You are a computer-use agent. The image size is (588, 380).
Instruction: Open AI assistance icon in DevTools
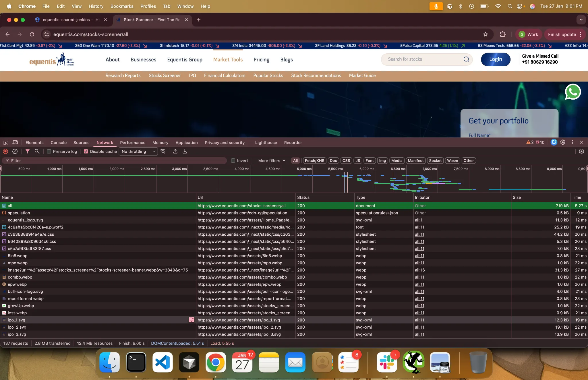[x=554, y=142]
